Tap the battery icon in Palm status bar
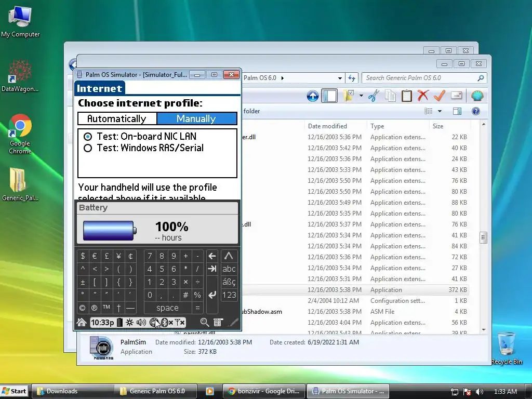532x399 pixels. pos(119,322)
